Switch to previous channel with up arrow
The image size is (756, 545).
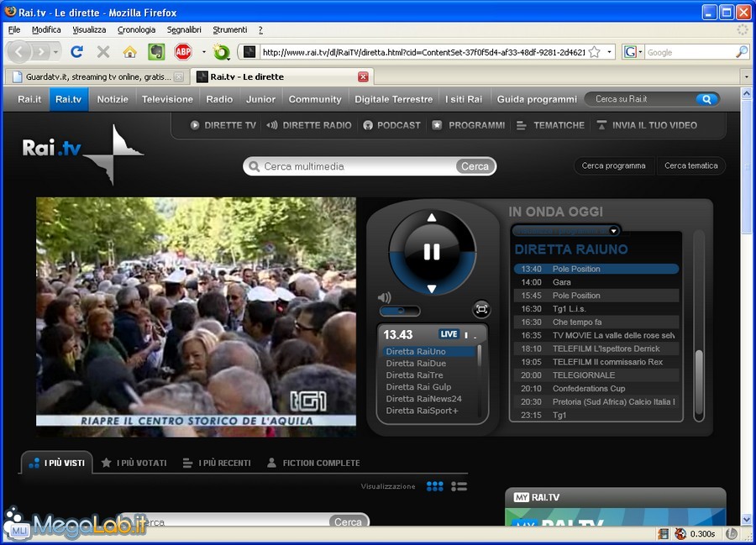click(x=432, y=217)
